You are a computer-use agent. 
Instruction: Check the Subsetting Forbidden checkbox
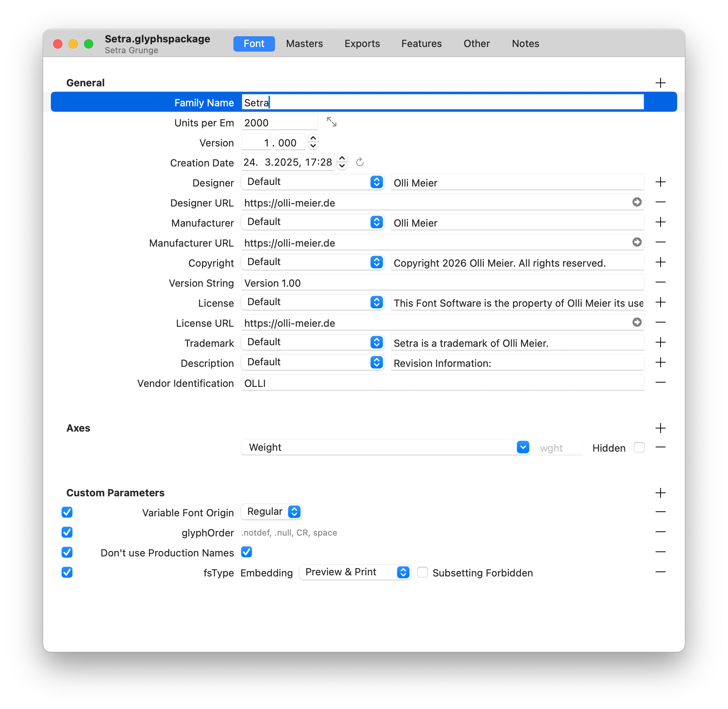tap(423, 573)
